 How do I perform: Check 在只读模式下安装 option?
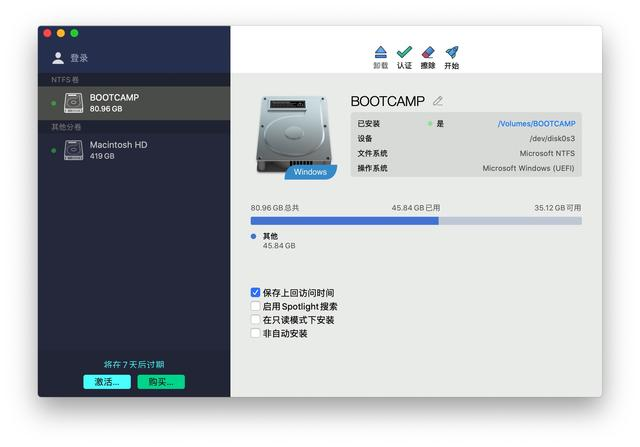[x=255, y=319]
